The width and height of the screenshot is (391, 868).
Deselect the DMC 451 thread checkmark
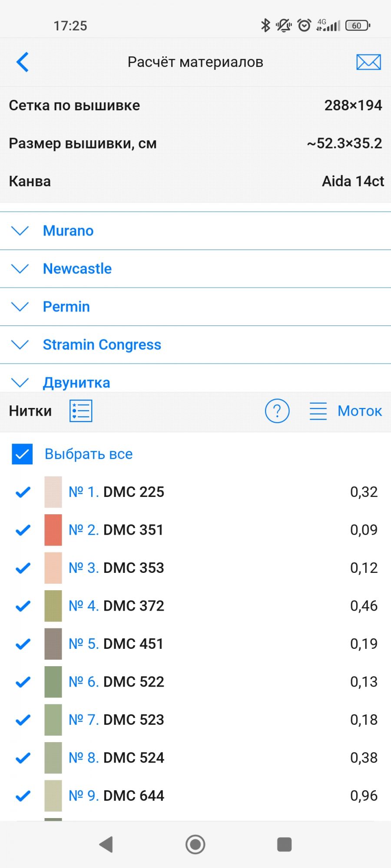(23, 644)
